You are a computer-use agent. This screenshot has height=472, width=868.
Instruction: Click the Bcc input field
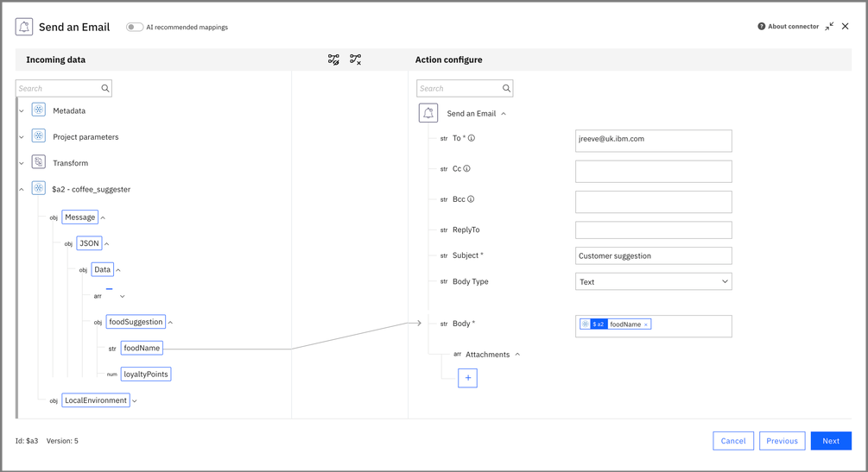pyautogui.click(x=653, y=202)
